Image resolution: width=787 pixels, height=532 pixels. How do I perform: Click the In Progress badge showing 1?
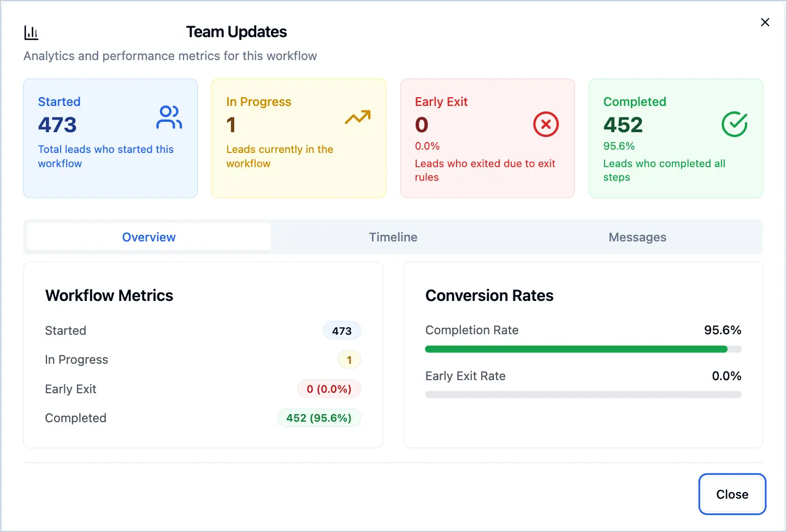pos(349,360)
